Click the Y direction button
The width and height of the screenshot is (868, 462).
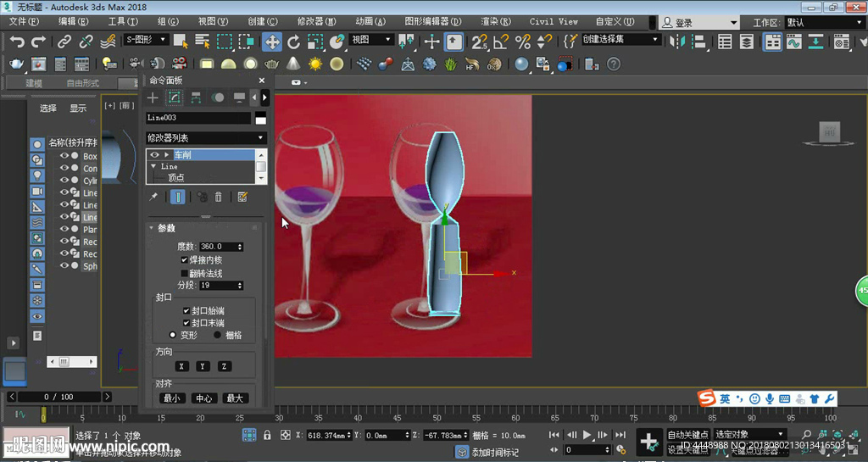click(x=203, y=366)
